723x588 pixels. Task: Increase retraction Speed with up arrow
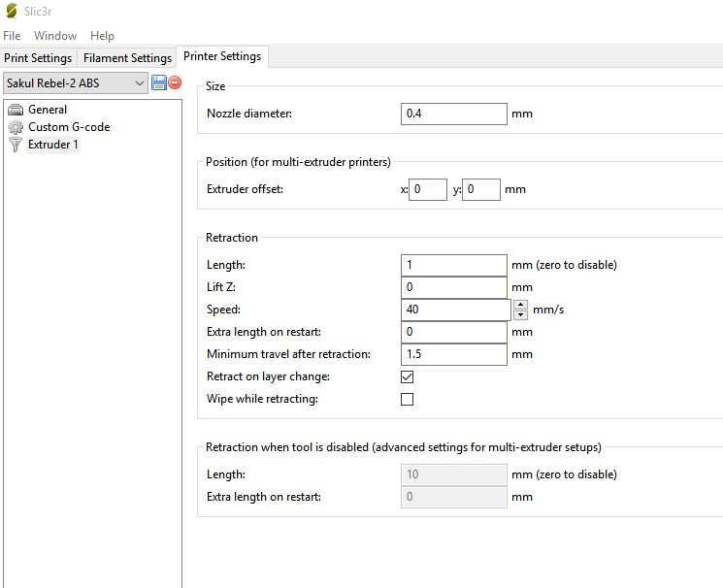(520, 305)
